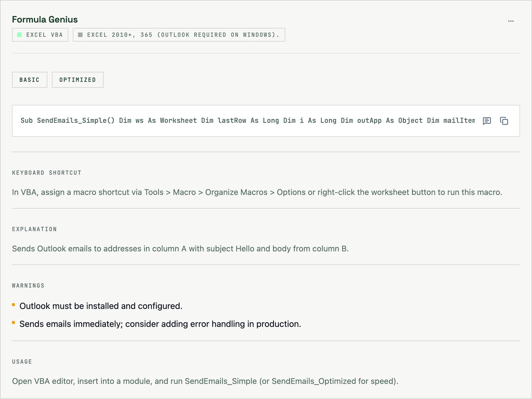Click orange bullet beside Outlook installed warning
The width and height of the screenshot is (532, 399).
tap(13, 305)
